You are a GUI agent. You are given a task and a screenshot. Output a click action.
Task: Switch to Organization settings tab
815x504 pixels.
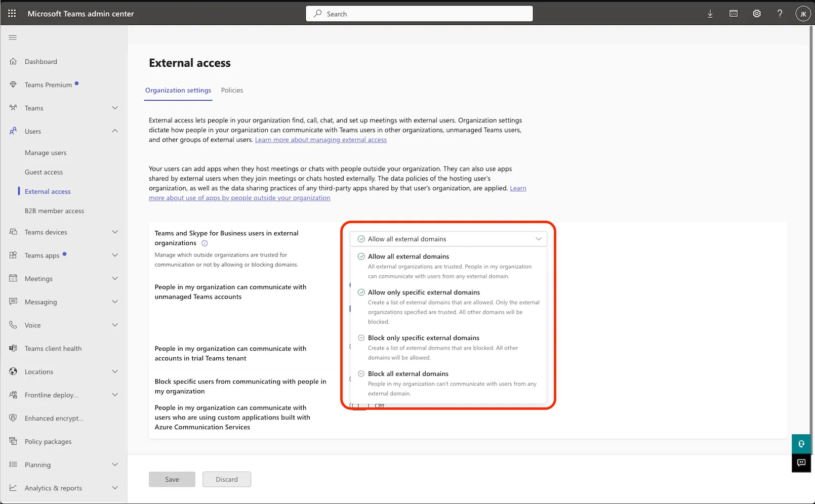[x=178, y=90]
